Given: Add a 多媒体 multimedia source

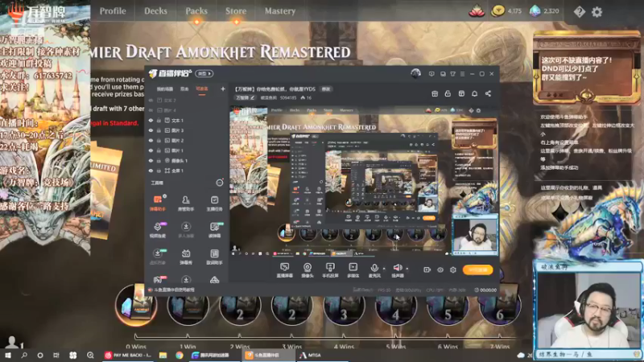Looking at the screenshot, I should pos(353,270).
